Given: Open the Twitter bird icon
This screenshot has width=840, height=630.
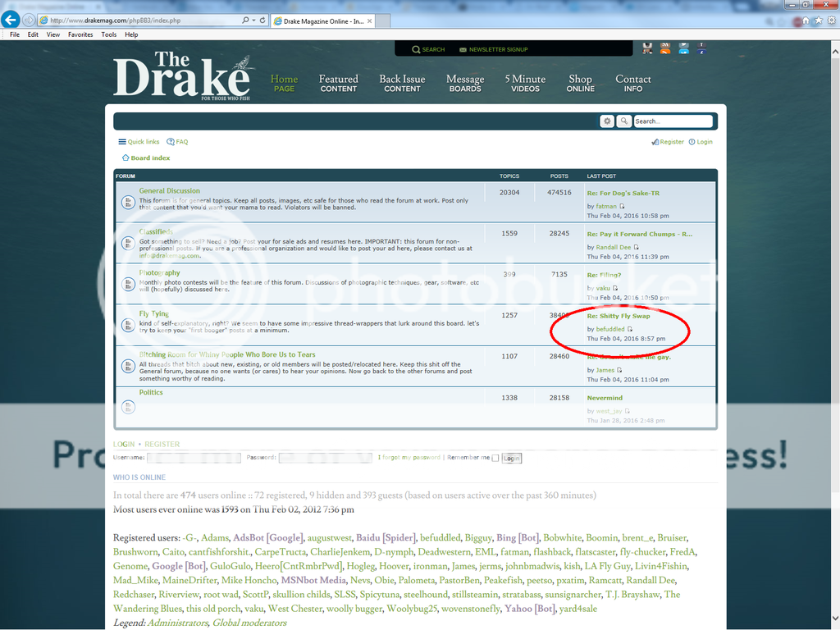Looking at the screenshot, I should [683, 48].
